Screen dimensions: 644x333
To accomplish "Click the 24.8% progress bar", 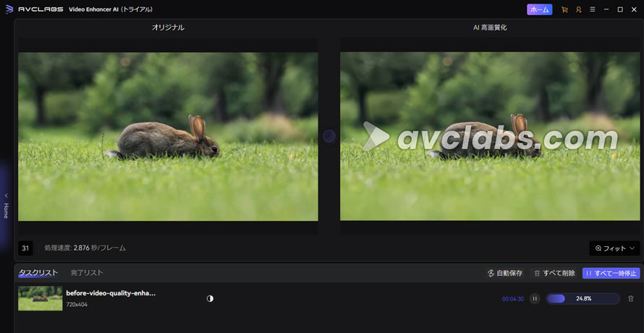I will 582,298.
